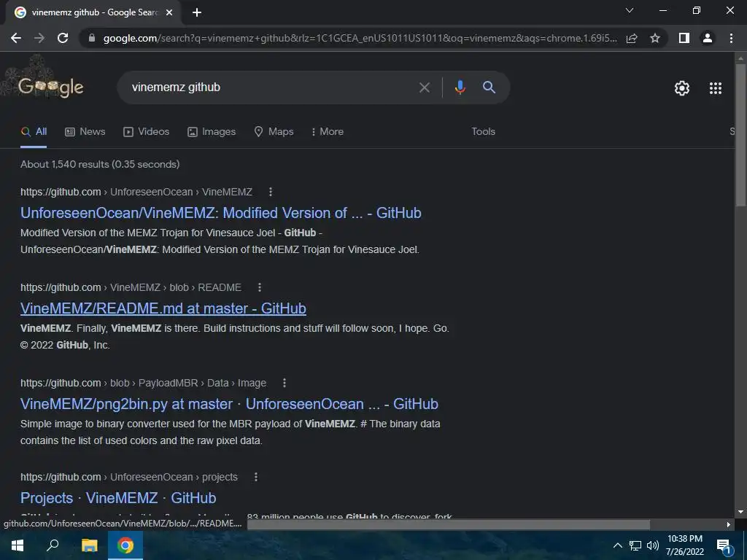This screenshot has width=747, height=560.
Task: Open Chrome's side panel
Action: pyautogui.click(x=684, y=38)
